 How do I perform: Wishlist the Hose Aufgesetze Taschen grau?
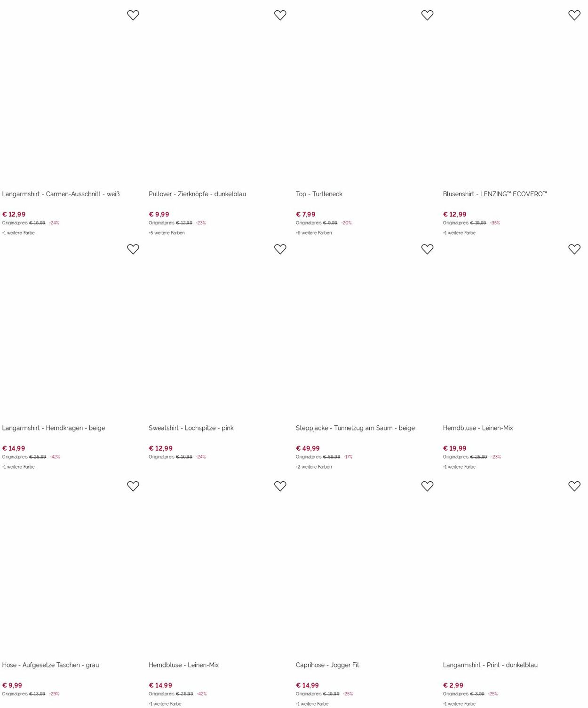[x=133, y=486]
